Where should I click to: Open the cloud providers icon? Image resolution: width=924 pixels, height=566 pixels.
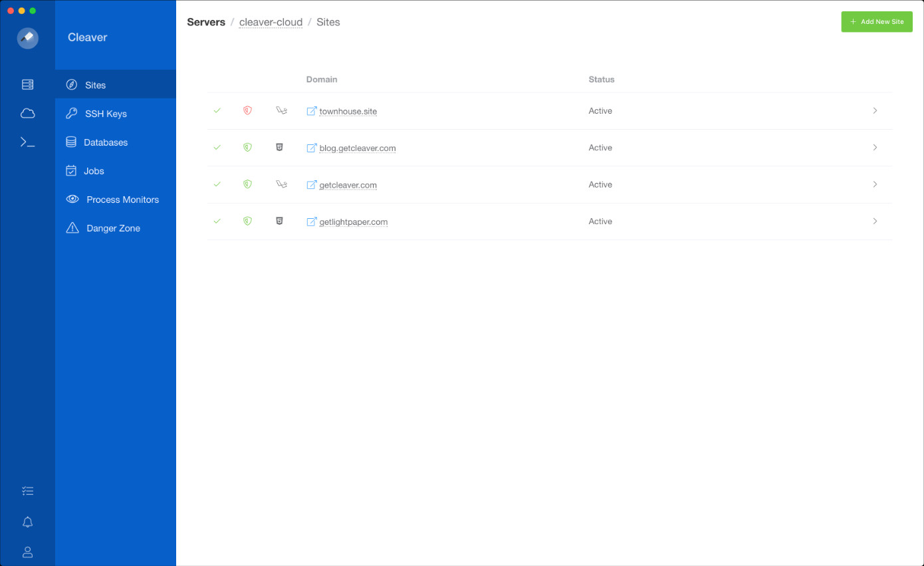pyautogui.click(x=27, y=114)
